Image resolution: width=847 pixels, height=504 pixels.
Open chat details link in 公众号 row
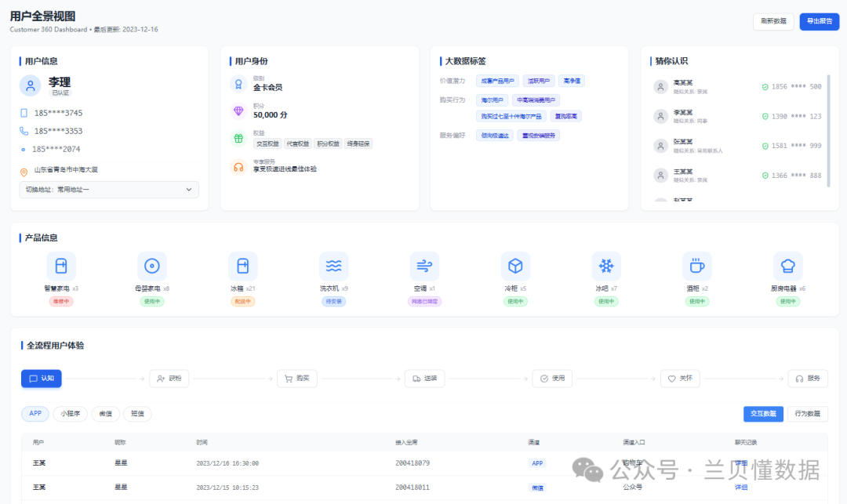[741, 487]
